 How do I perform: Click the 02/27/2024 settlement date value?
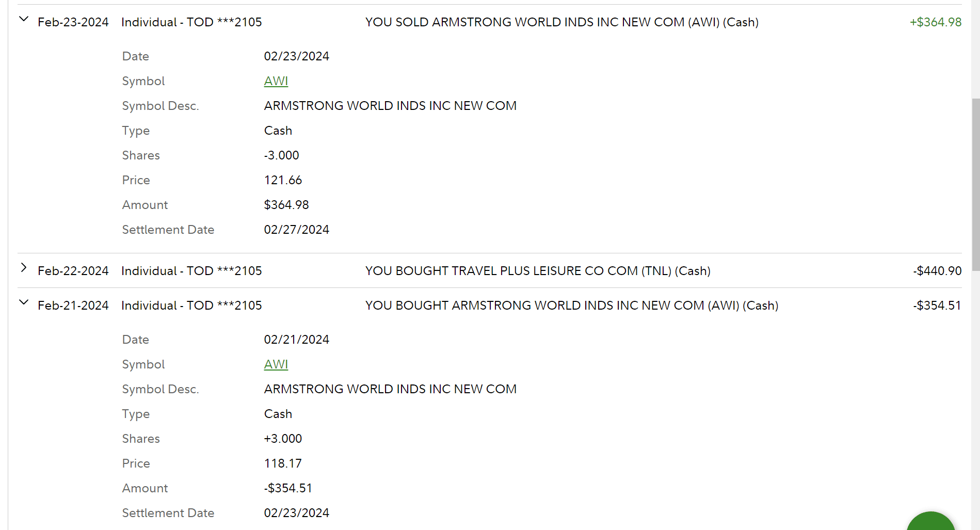(x=297, y=230)
